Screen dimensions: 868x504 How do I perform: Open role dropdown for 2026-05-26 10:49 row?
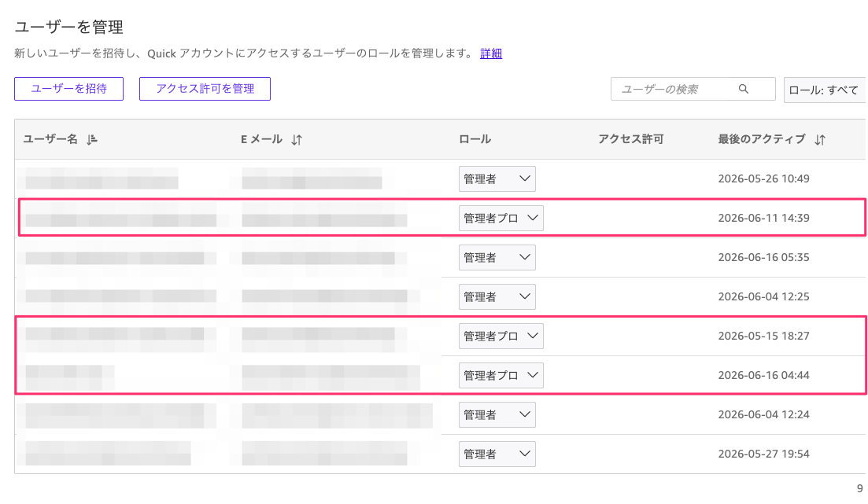pyautogui.click(x=497, y=178)
